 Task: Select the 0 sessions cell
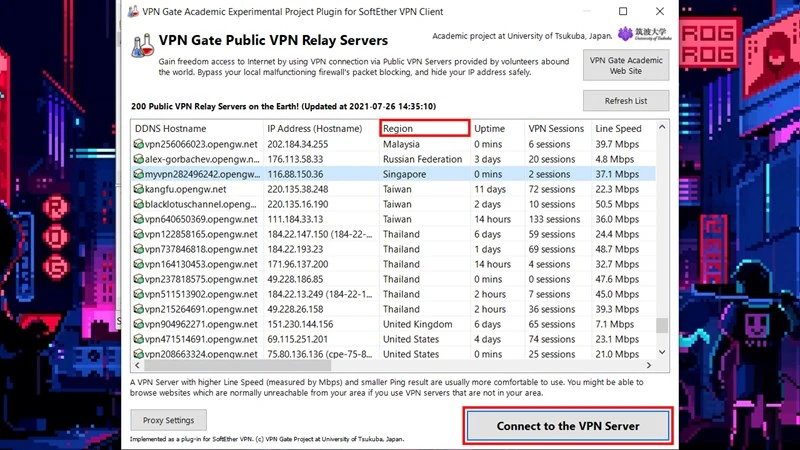(549, 279)
